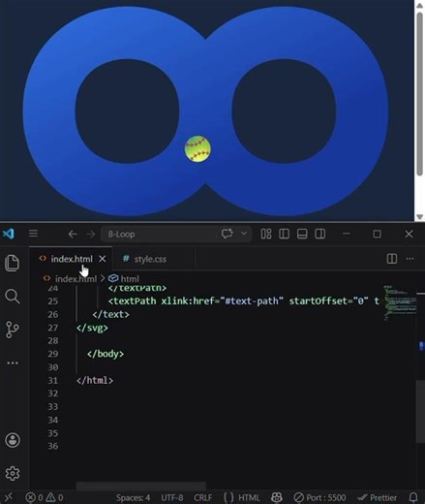Click the Prettier status bar item
This screenshot has height=504, width=425.
point(377,497)
